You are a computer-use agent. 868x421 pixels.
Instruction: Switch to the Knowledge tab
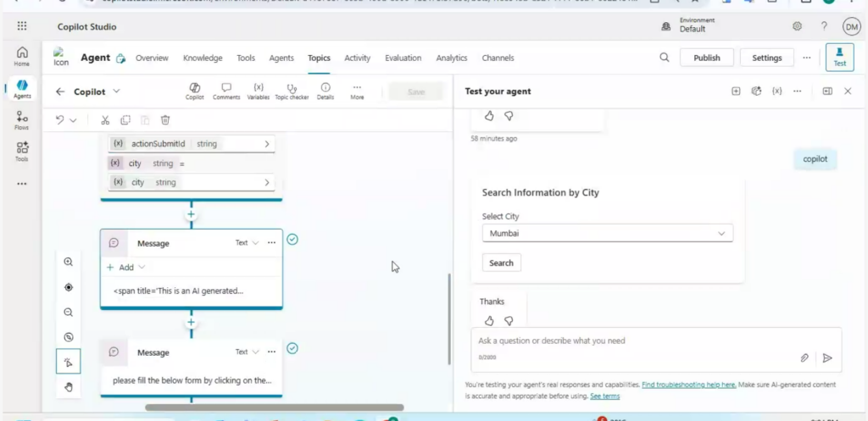203,58
